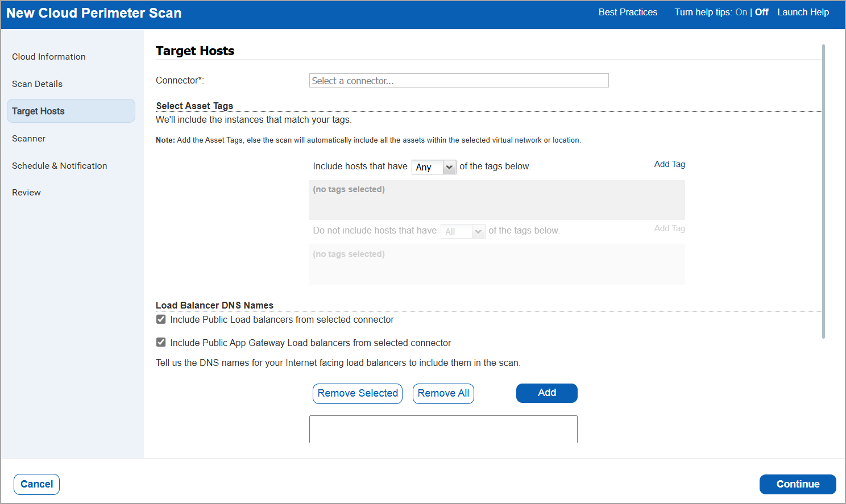Click Continue to proceed
This screenshot has height=504, width=846.
798,484
